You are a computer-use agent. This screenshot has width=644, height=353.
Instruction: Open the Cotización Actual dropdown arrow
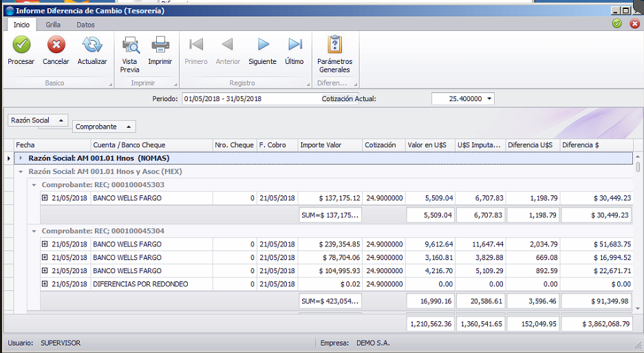click(x=489, y=98)
